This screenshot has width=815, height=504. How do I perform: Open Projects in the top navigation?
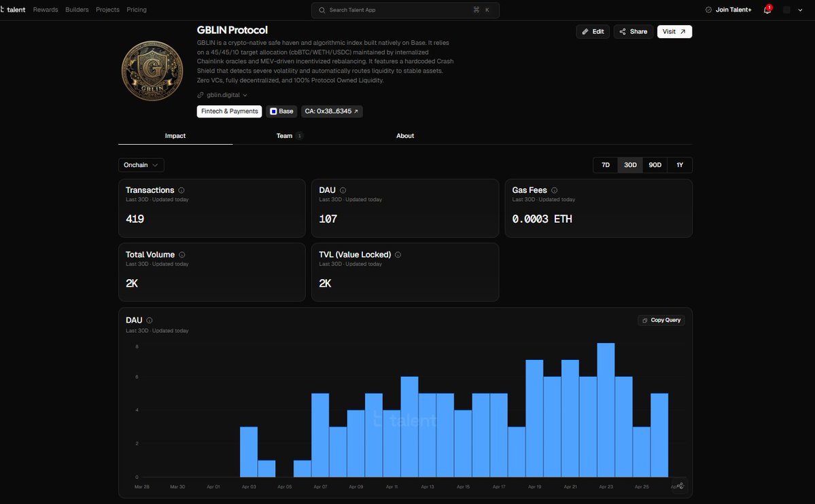tap(107, 10)
